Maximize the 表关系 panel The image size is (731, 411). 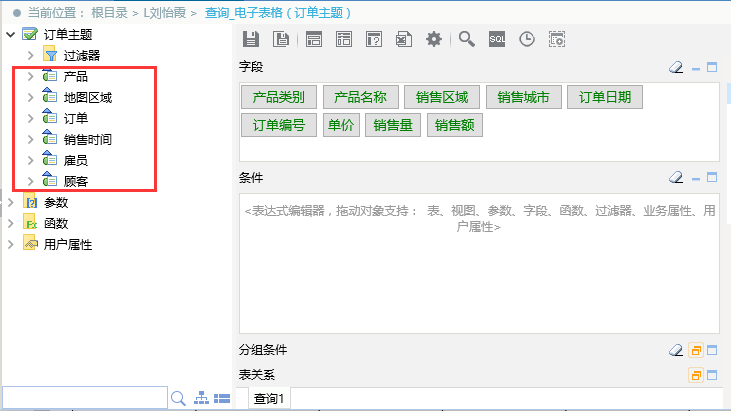pos(712,375)
